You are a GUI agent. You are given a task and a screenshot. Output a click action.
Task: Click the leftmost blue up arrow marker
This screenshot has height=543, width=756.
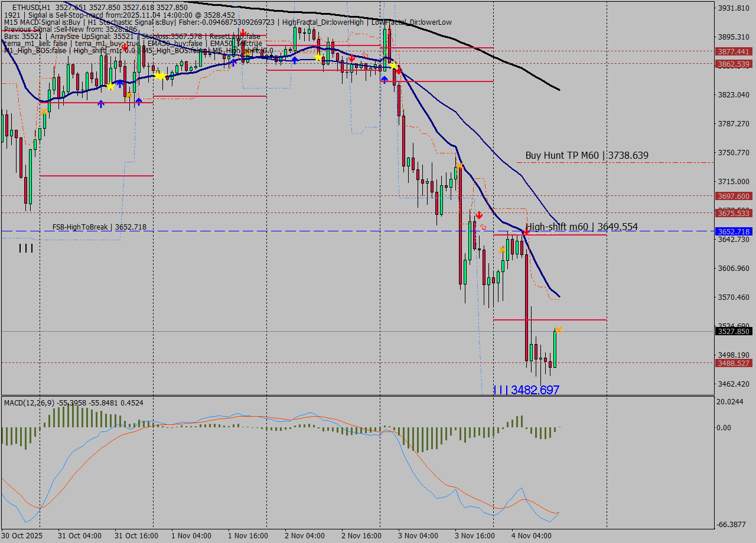pyautogui.click(x=101, y=104)
